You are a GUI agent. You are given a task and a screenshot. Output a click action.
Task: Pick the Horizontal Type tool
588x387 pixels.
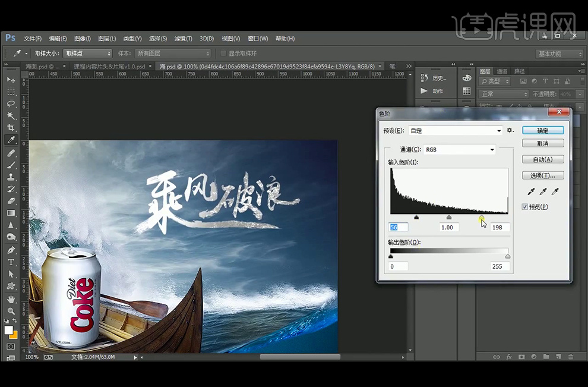[11, 262]
